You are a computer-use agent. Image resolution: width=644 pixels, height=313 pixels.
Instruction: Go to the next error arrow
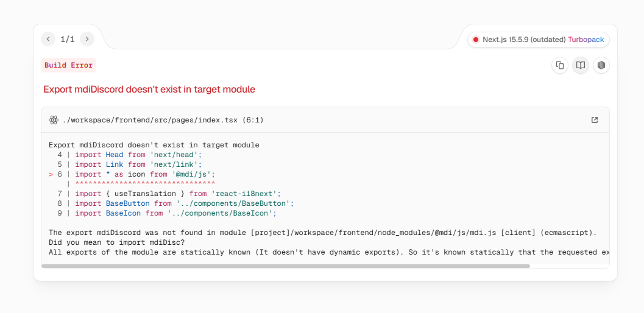(87, 39)
